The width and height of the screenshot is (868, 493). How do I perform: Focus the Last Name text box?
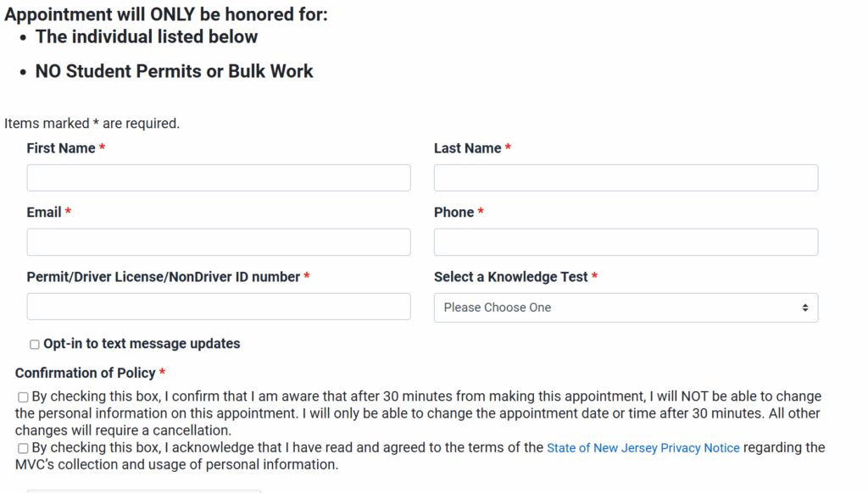click(626, 178)
